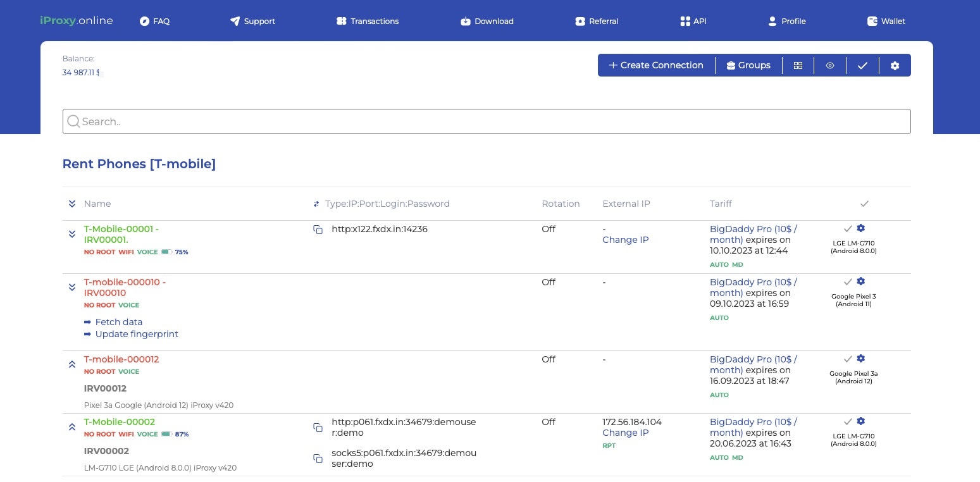Open settings gear for T-mobile-000010
The width and height of the screenshot is (980, 482).
coord(860,281)
